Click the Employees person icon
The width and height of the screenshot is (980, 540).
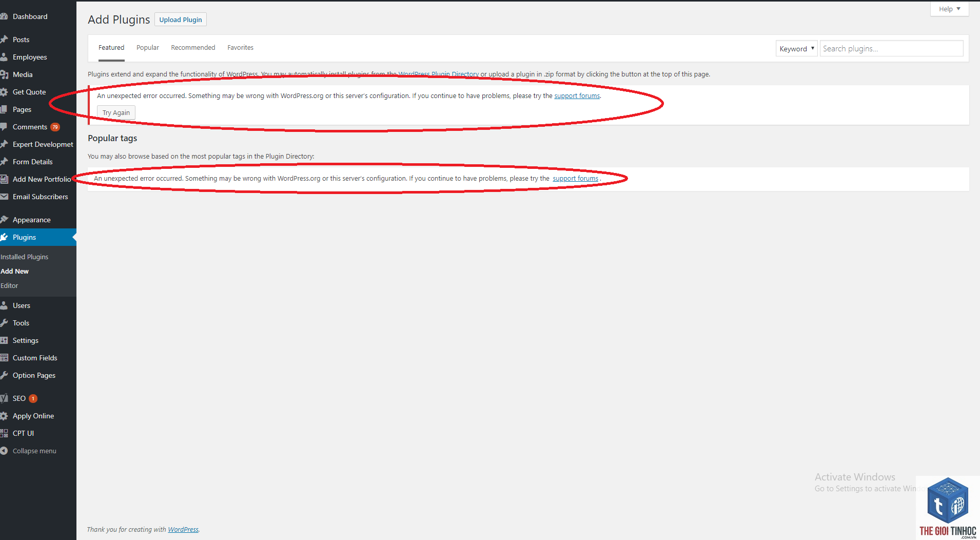pos(4,57)
